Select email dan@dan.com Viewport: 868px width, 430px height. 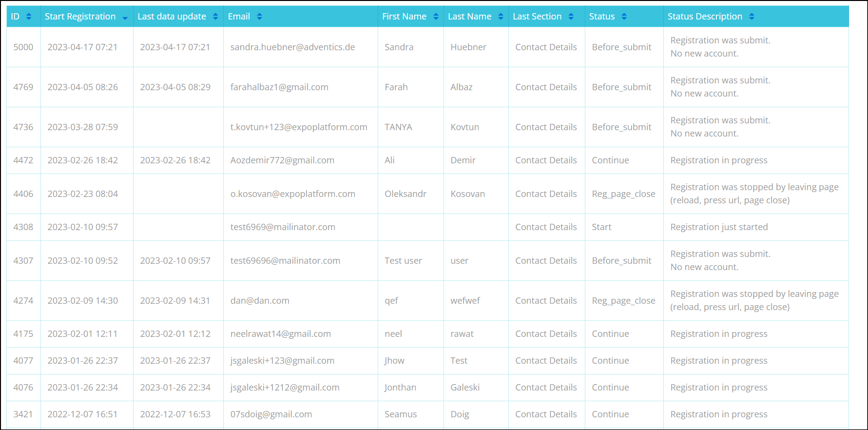click(260, 301)
